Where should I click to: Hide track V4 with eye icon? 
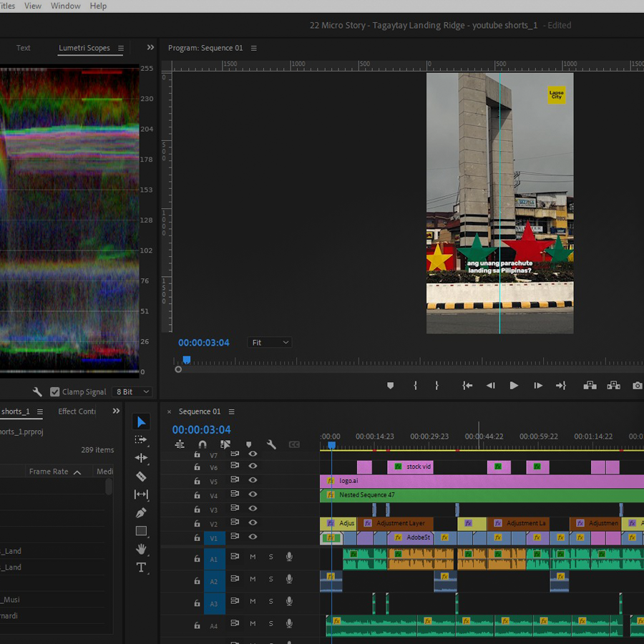[253, 494]
